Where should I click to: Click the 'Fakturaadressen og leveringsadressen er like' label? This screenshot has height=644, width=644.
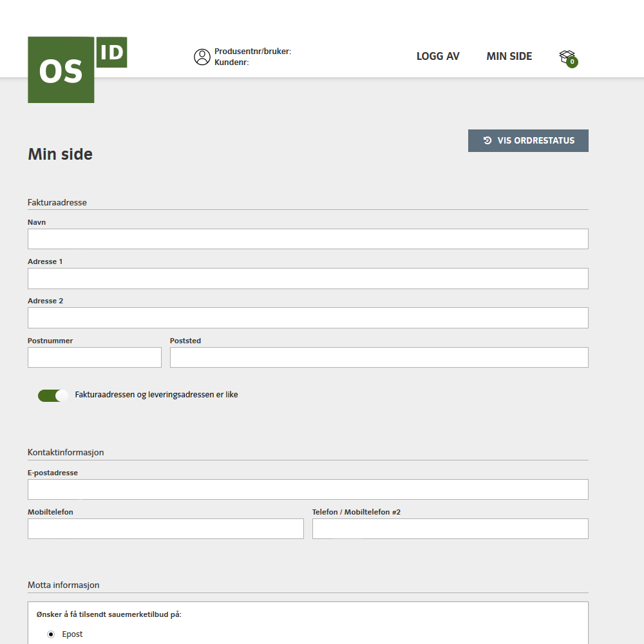point(156,395)
